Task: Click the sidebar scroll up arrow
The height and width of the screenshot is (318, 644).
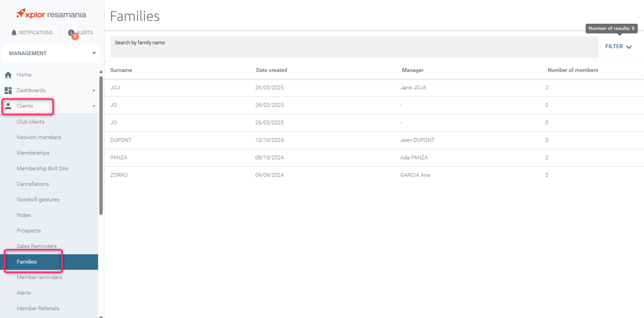Action: pos(101,72)
